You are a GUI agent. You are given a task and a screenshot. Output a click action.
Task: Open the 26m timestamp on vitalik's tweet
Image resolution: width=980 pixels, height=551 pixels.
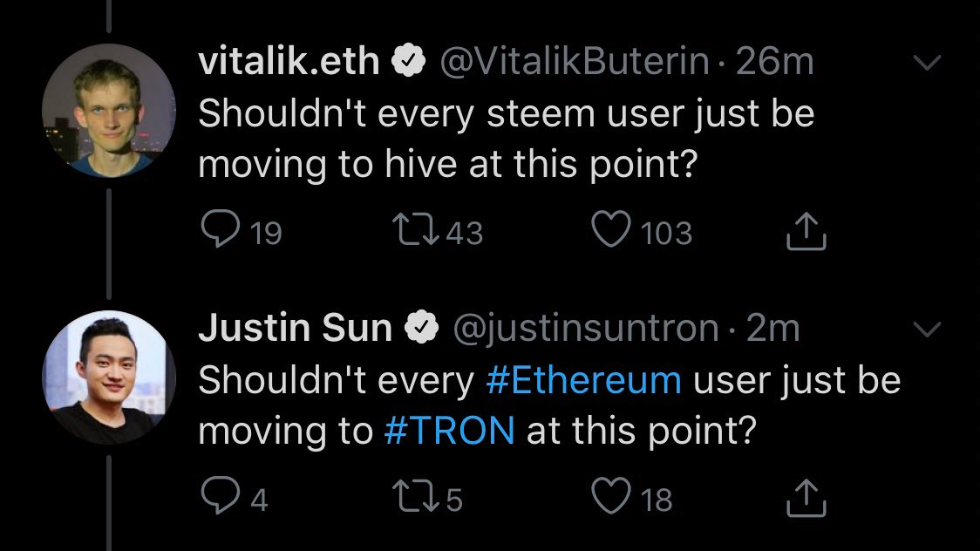(775, 62)
